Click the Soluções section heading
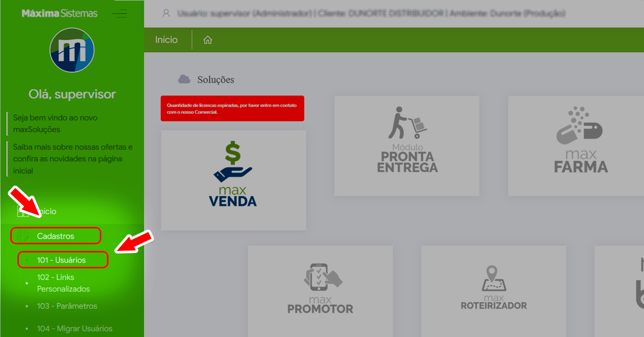644x337 pixels. click(216, 80)
